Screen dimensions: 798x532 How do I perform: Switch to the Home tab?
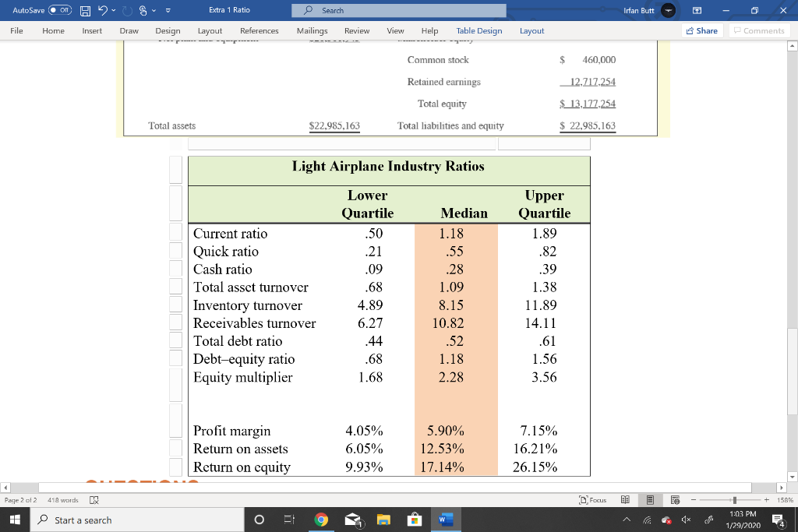point(54,30)
